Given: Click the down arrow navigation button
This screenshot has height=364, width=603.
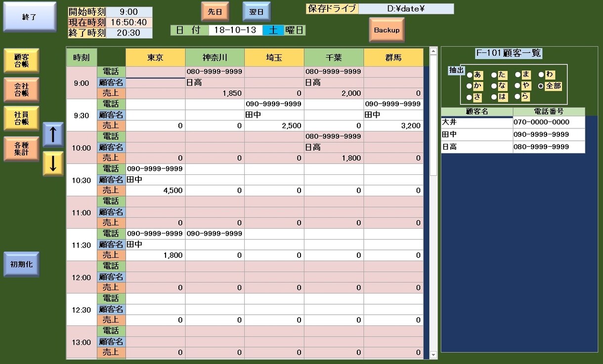Looking at the screenshot, I should 53,164.
